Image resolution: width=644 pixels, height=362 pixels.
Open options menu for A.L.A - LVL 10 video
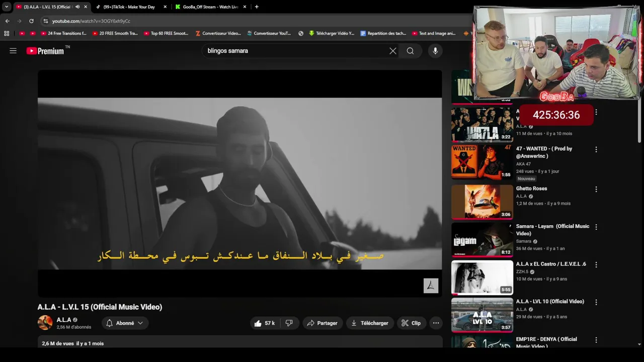[x=596, y=302]
